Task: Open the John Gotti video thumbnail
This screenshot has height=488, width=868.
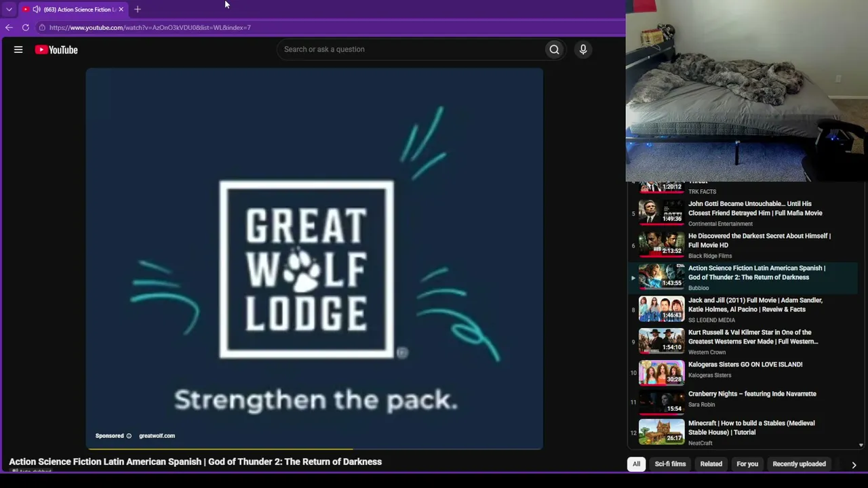Action: pos(661,211)
